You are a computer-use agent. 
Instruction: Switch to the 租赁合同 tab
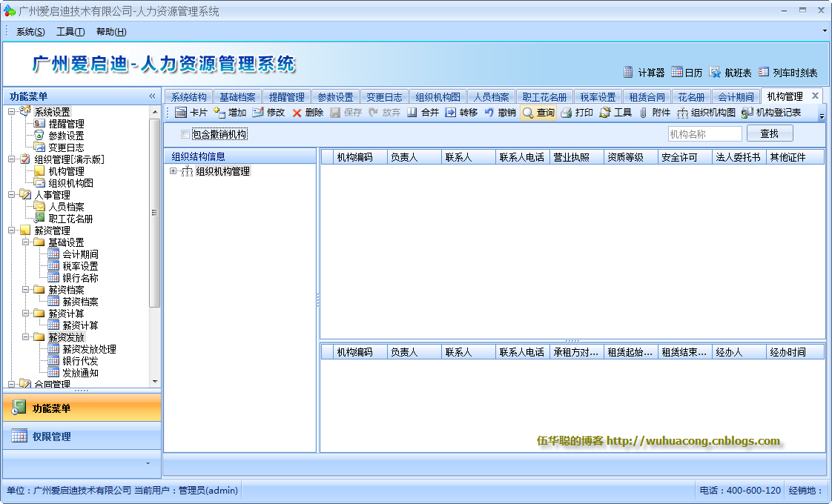[x=647, y=97]
